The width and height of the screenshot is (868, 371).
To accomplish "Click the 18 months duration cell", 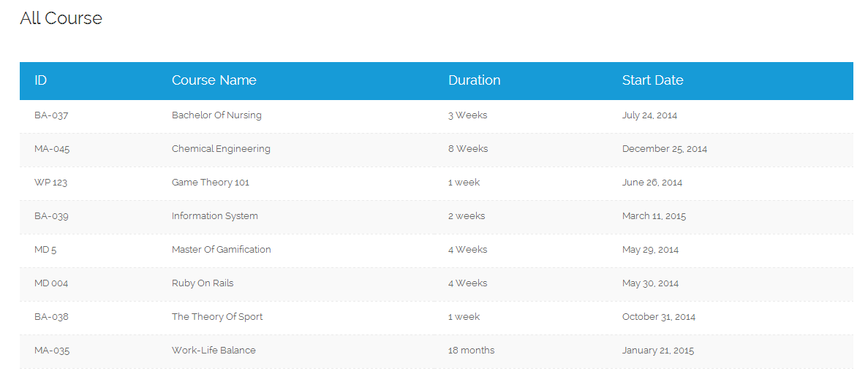I will (471, 351).
